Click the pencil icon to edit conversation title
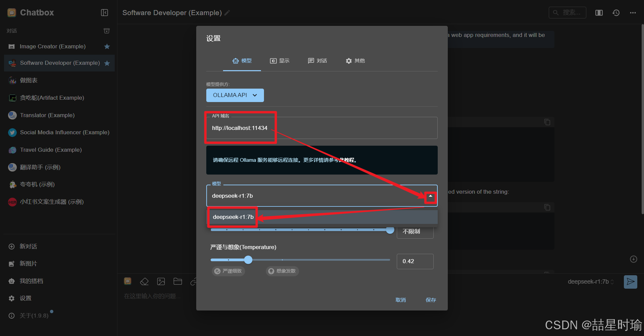 [x=227, y=13]
